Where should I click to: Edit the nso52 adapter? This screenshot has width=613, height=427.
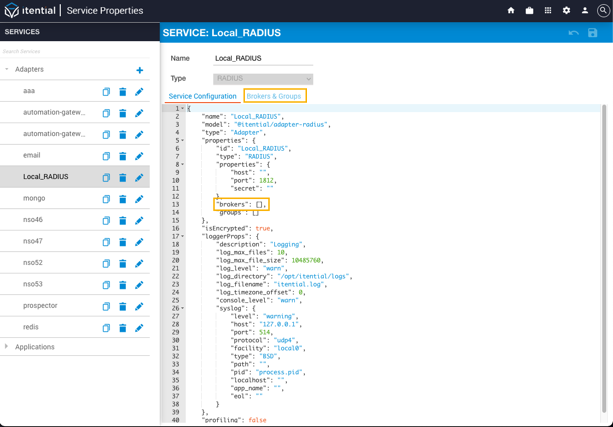[x=139, y=264]
